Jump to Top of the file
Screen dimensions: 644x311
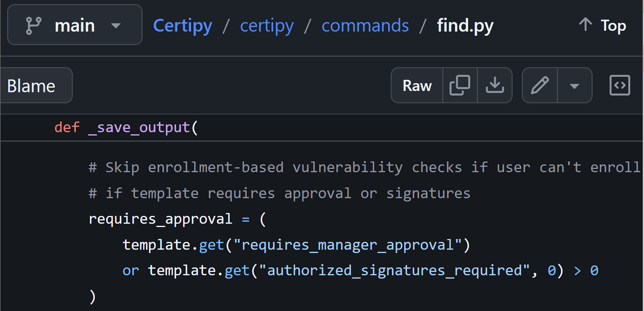(x=602, y=25)
